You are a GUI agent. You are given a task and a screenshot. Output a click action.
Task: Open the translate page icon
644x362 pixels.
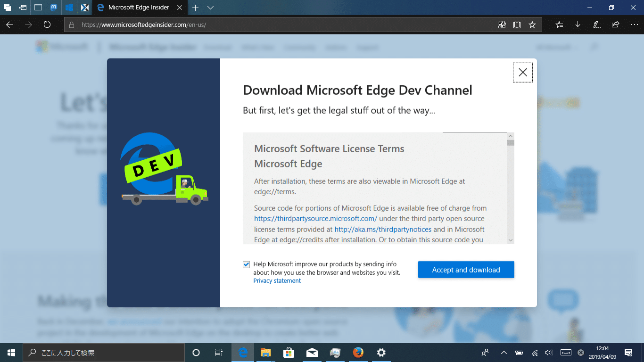click(502, 25)
